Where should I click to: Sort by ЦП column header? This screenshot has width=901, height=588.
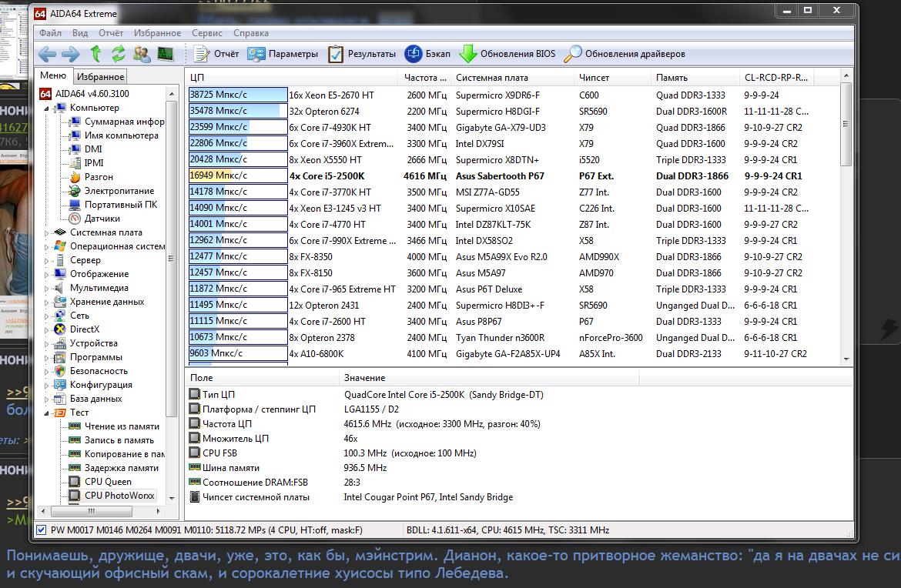tap(291, 77)
